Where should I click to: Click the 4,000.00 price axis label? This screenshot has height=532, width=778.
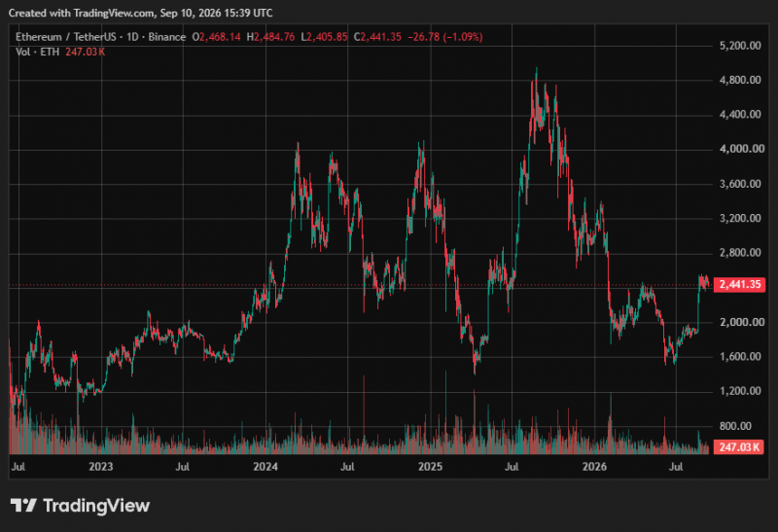point(742,149)
